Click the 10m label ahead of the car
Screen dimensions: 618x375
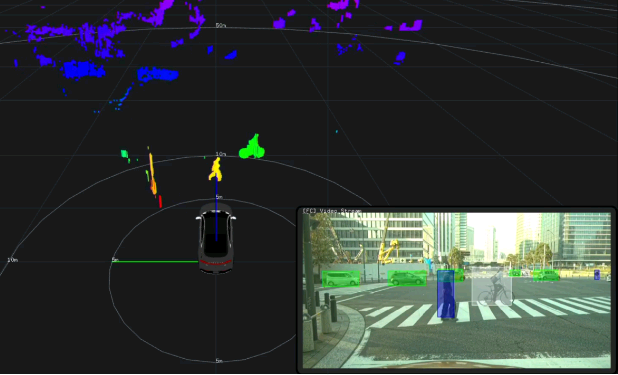tap(221, 154)
